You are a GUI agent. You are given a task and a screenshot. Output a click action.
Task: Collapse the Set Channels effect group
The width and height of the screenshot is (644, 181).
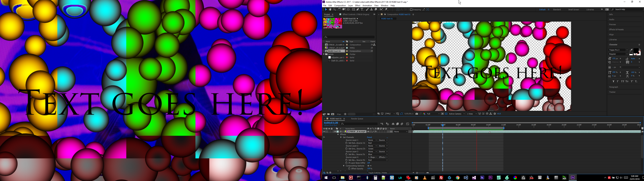tap(341, 137)
